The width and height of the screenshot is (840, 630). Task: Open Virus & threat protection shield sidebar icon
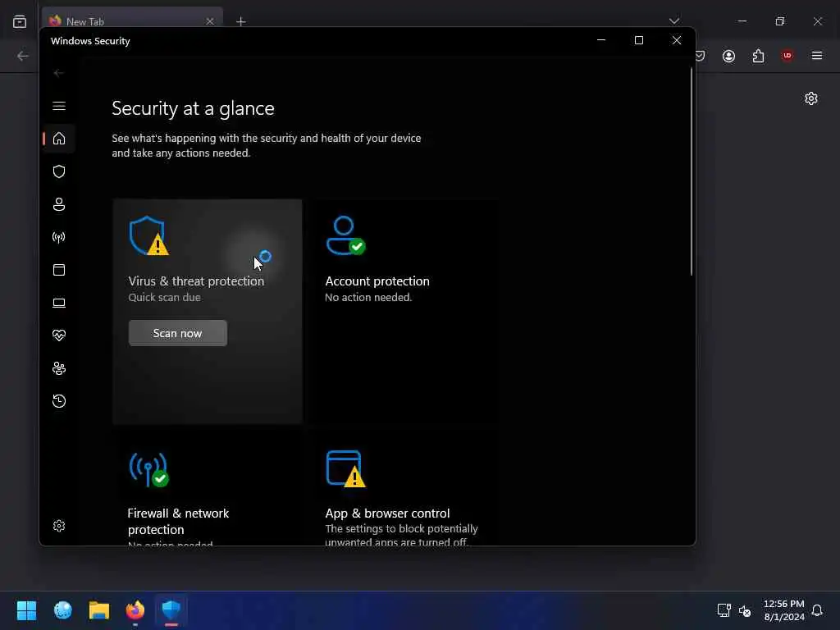coord(59,171)
